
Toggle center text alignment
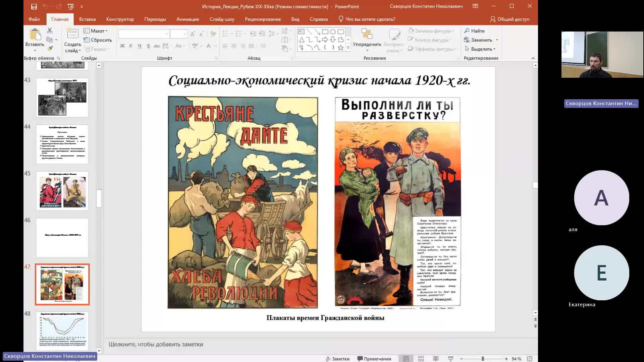(x=234, y=46)
